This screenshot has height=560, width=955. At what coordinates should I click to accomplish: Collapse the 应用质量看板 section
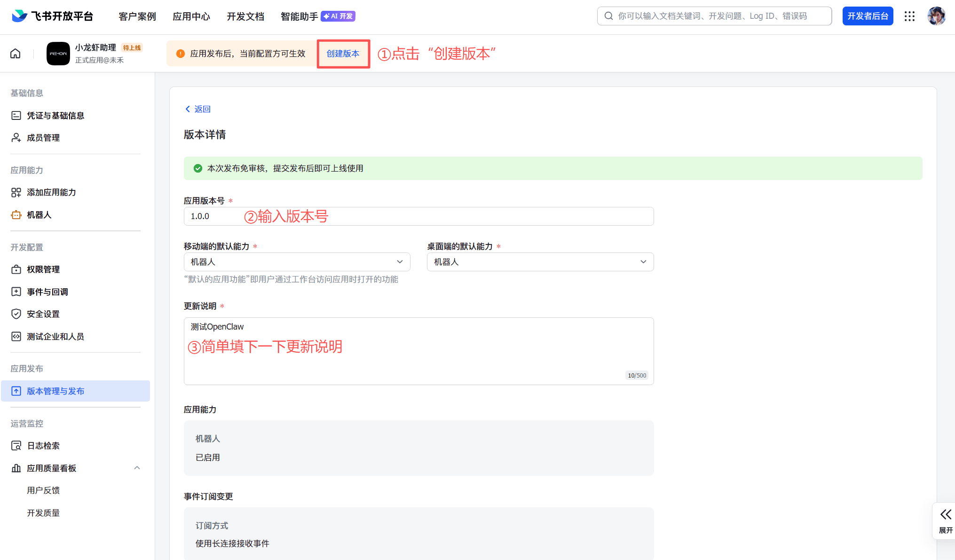point(137,468)
